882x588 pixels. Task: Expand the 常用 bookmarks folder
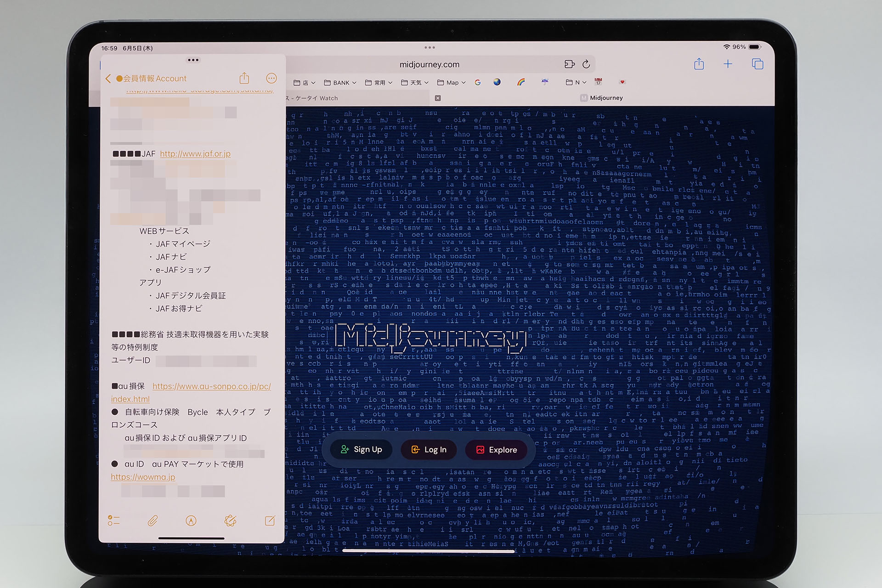379,83
